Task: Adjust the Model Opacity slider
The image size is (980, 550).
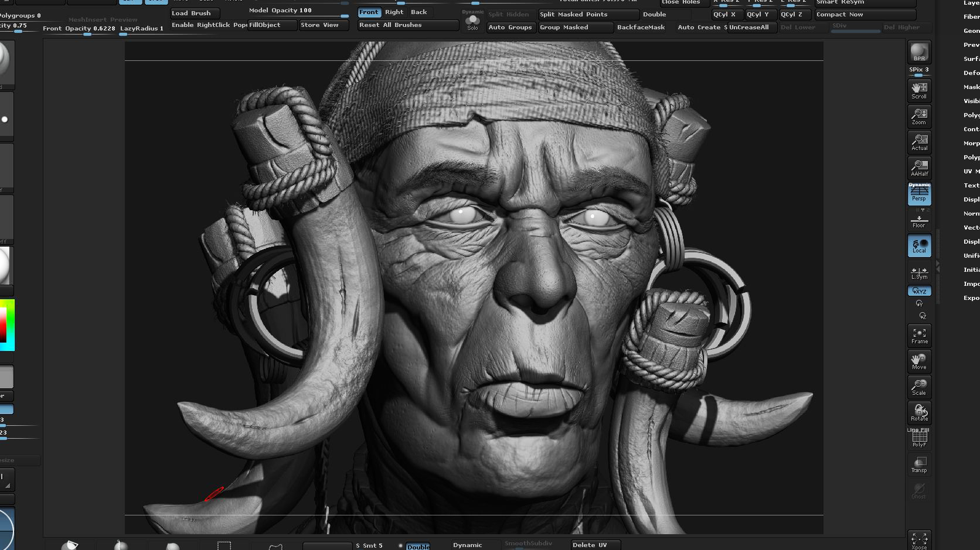Action: coord(298,11)
